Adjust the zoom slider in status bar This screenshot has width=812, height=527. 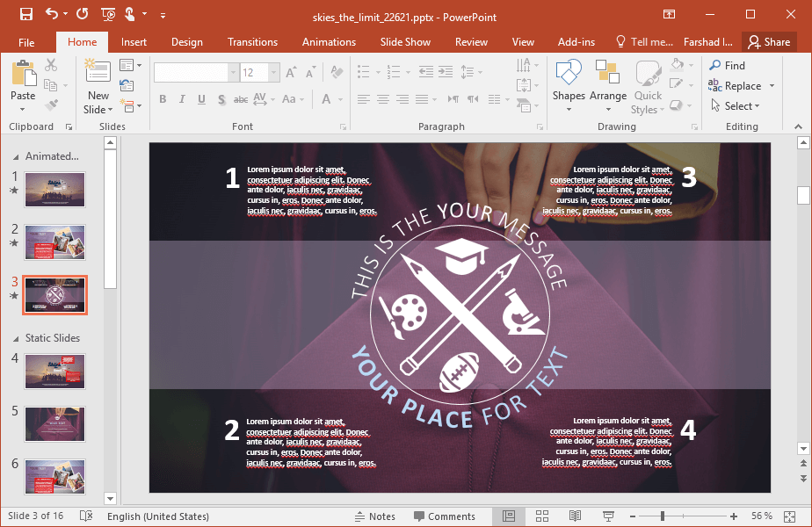(662, 516)
